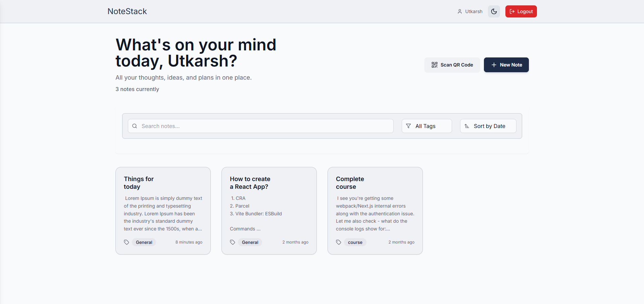
Task: Open the Scan QR Code scanner
Action: (x=452, y=65)
